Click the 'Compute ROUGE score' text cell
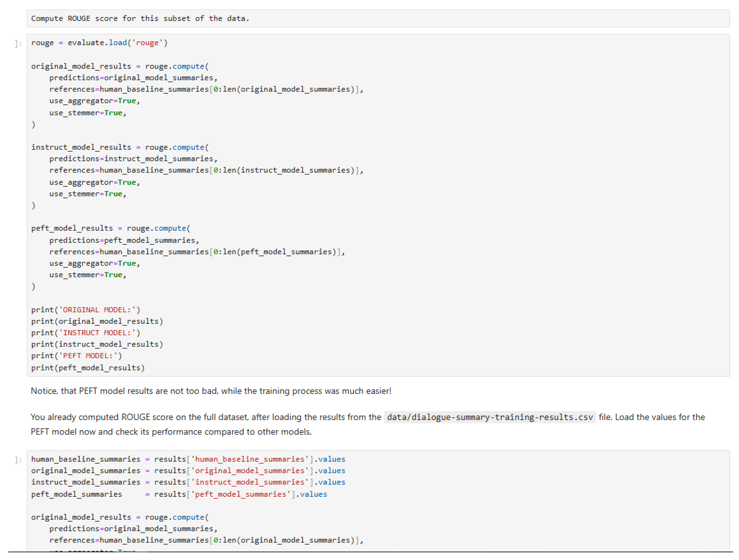This screenshot has height=560, width=739. pyautogui.click(x=140, y=18)
